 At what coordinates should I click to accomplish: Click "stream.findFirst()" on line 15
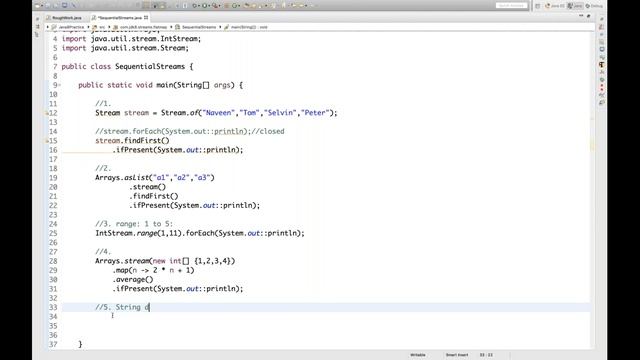(x=132, y=141)
